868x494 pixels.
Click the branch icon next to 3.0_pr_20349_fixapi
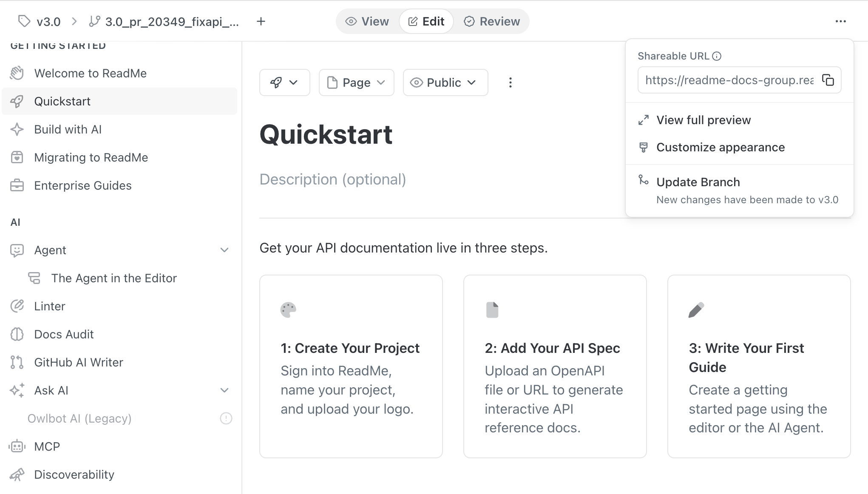(x=94, y=21)
